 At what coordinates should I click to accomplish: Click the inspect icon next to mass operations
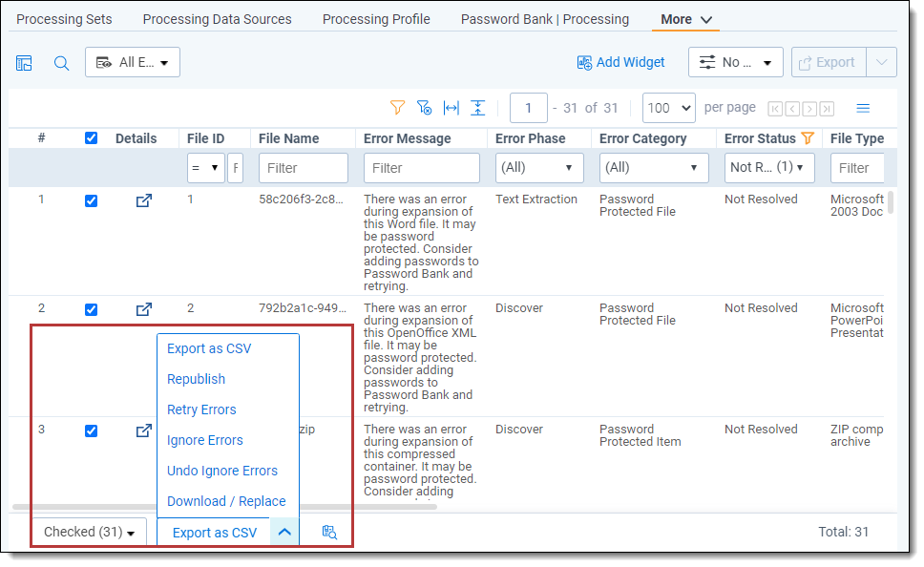[329, 532]
